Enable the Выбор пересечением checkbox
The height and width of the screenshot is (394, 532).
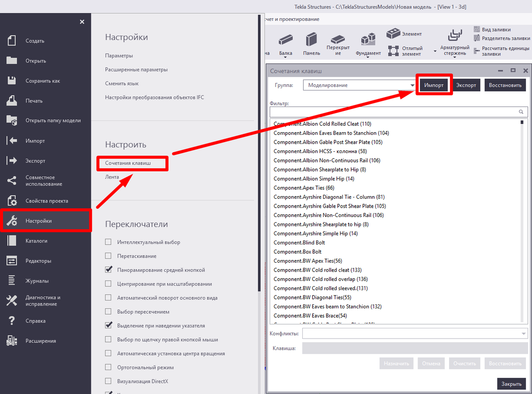(108, 312)
